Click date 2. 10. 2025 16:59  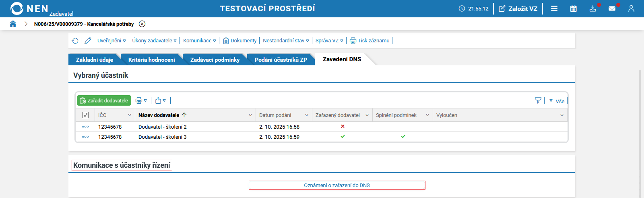click(279, 137)
